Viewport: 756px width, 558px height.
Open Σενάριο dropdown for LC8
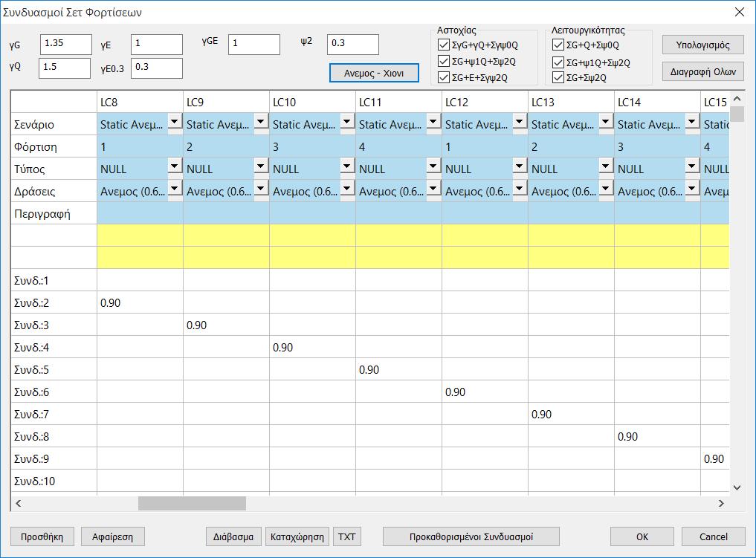click(175, 121)
